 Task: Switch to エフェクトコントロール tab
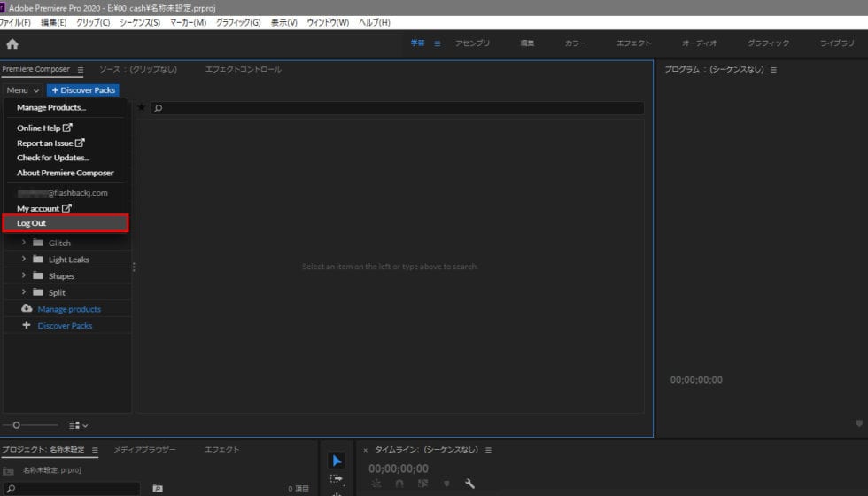click(243, 69)
